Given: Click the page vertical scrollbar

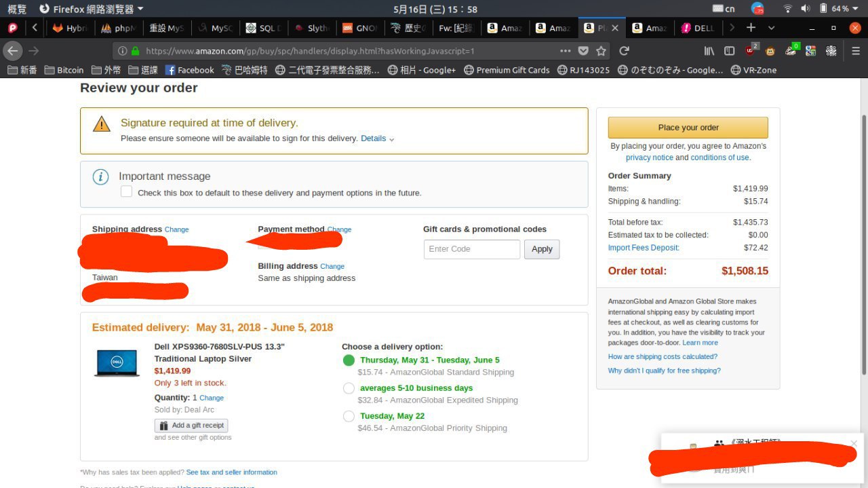Looking at the screenshot, I should 863,244.
